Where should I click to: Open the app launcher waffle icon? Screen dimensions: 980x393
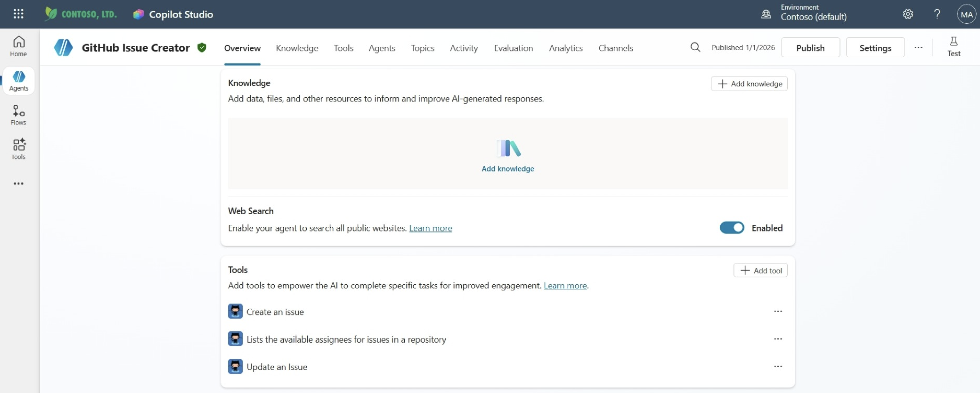[18, 14]
